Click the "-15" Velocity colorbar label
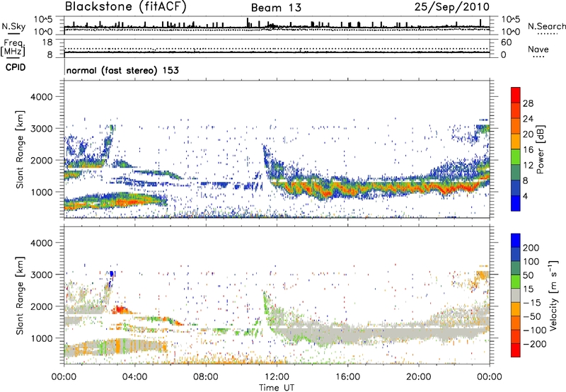 [x=531, y=303]
